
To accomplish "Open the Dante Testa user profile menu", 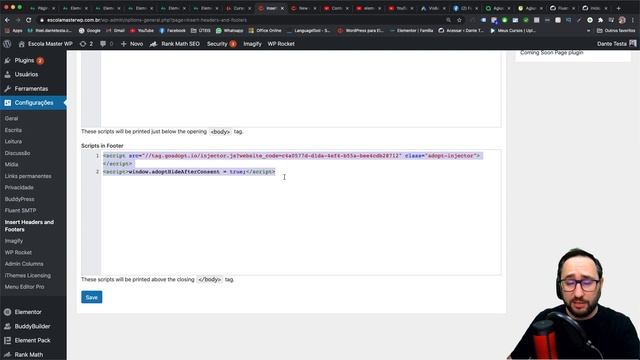I will [616, 44].
